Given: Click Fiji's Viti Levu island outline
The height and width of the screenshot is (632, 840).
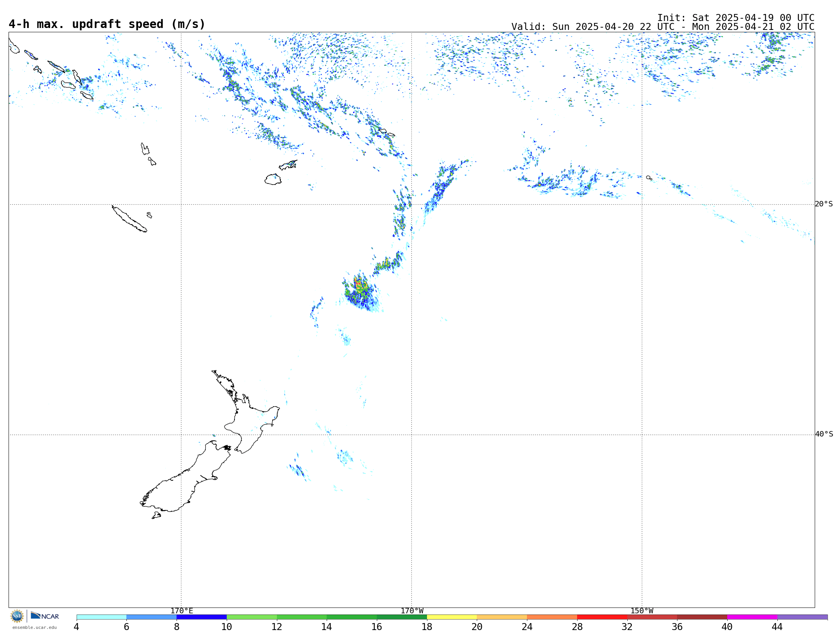Looking at the screenshot, I should click(273, 180).
